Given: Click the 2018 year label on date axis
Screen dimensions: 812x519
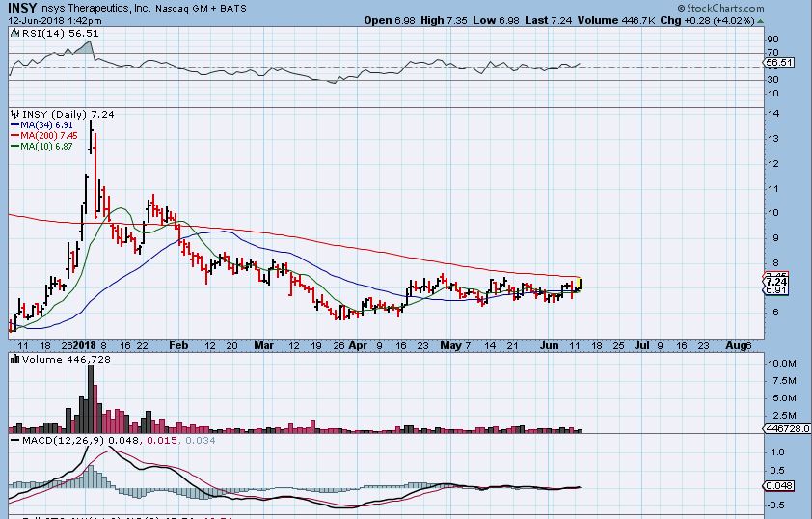Looking at the screenshot, I should (85, 345).
